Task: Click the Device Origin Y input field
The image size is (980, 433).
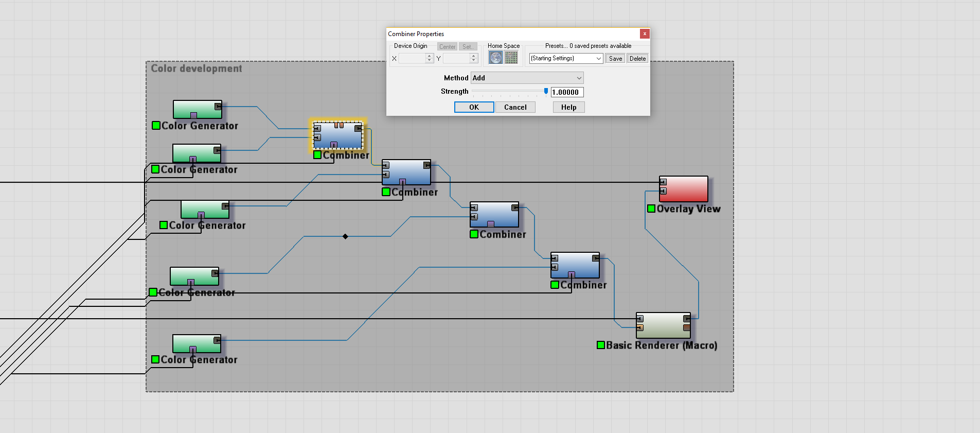Action: [456, 58]
